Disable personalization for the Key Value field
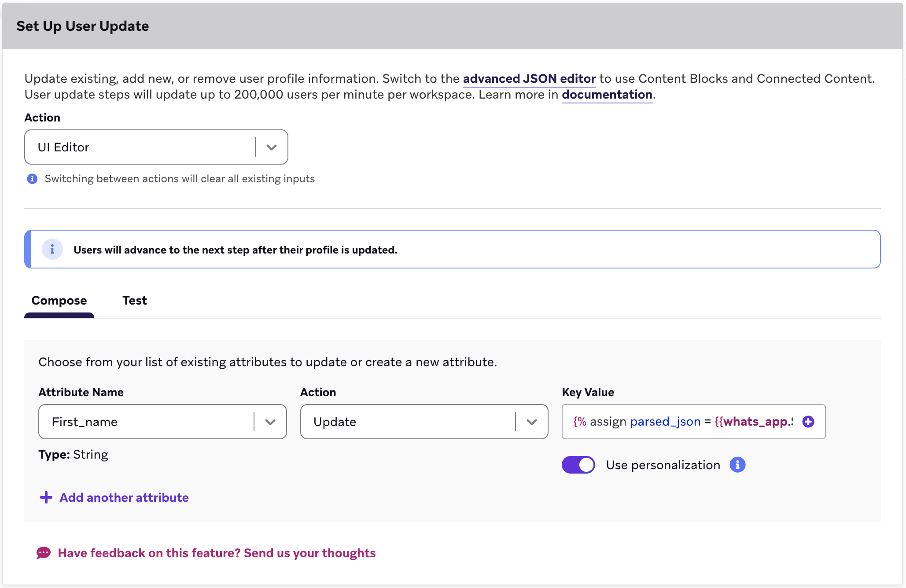This screenshot has width=906, height=588. pyautogui.click(x=578, y=465)
